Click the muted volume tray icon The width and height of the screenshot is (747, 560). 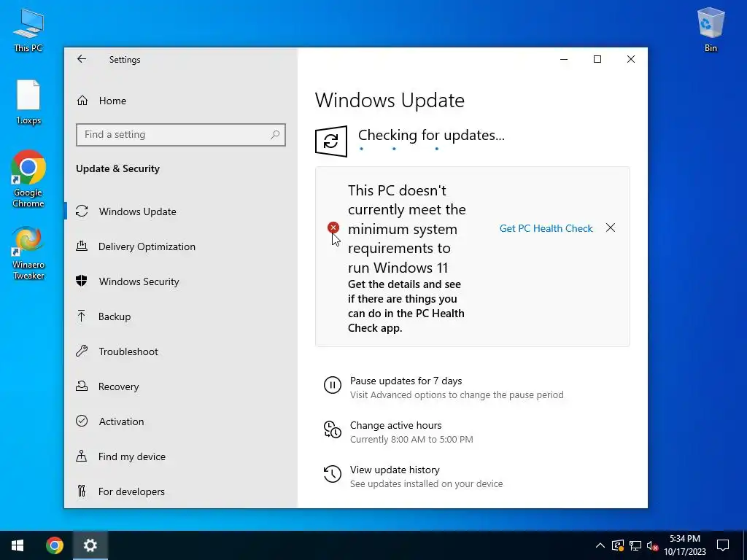point(653,545)
